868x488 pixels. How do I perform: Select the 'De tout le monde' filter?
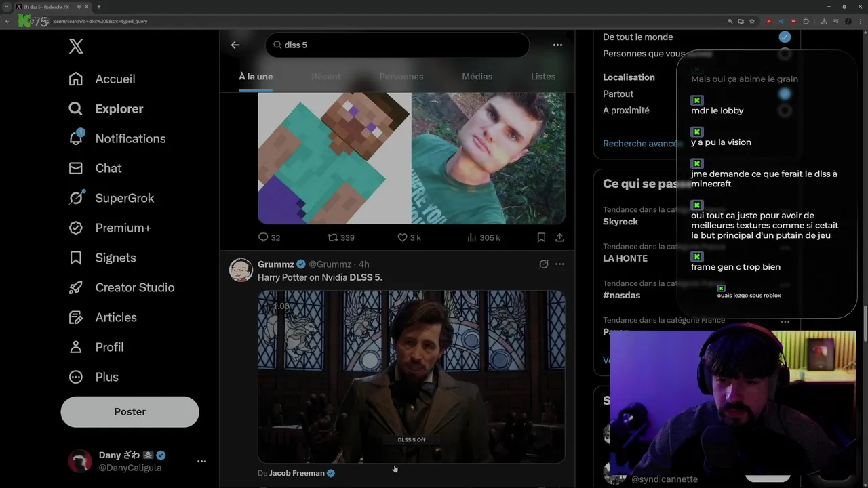click(785, 37)
